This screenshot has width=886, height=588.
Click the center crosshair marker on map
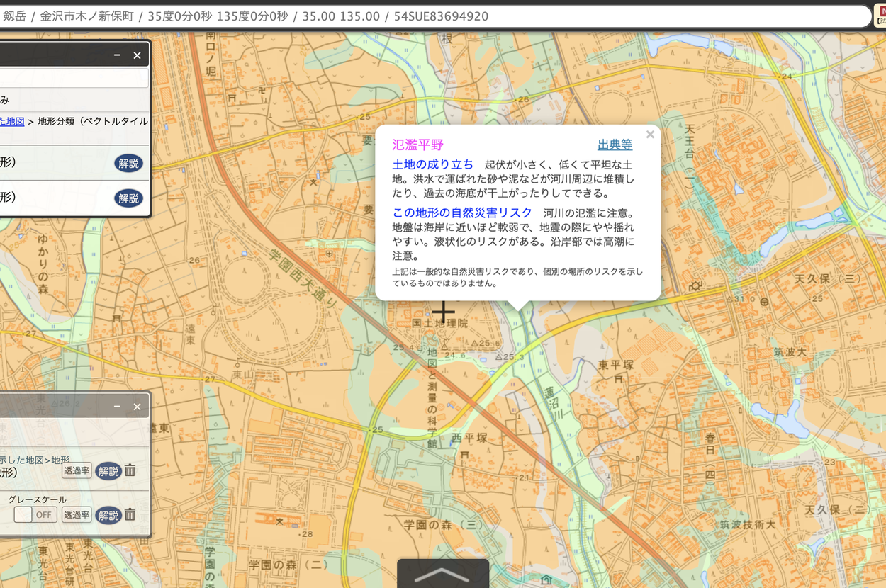coord(444,311)
